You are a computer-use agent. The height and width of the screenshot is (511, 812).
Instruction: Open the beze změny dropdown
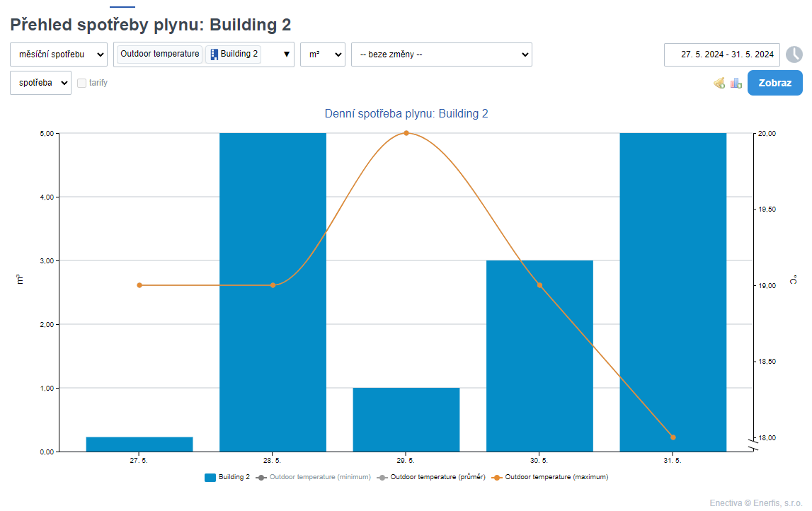tap(441, 54)
